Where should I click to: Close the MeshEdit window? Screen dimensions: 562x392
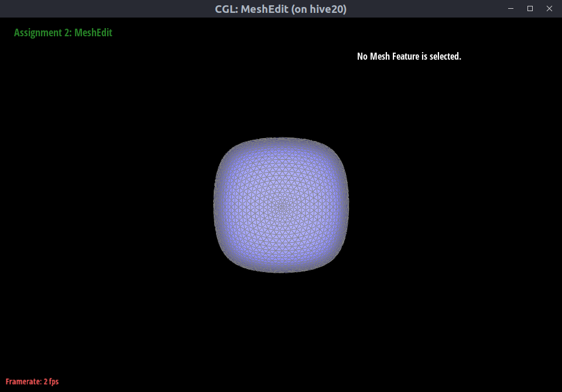click(x=549, y=8)
